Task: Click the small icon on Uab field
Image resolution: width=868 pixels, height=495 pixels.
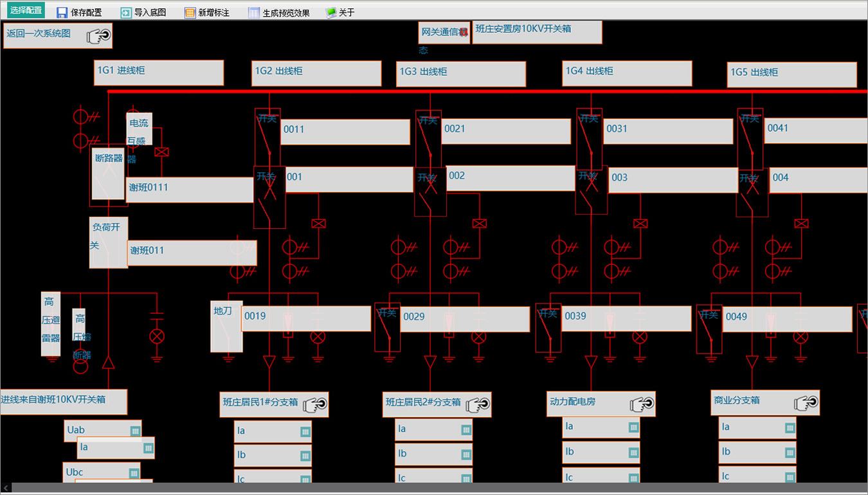Action: (x=135, y=431)
